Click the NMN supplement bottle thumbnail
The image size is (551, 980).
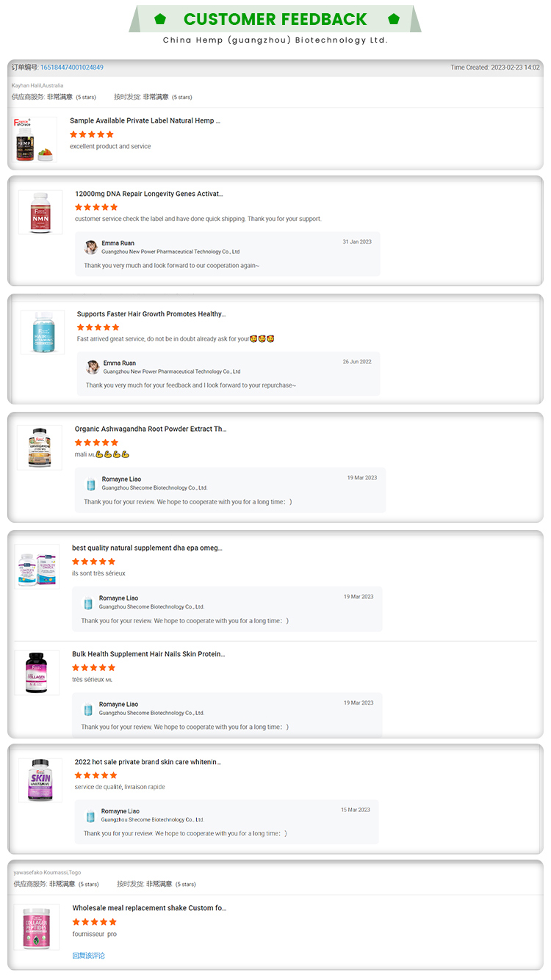40,212
